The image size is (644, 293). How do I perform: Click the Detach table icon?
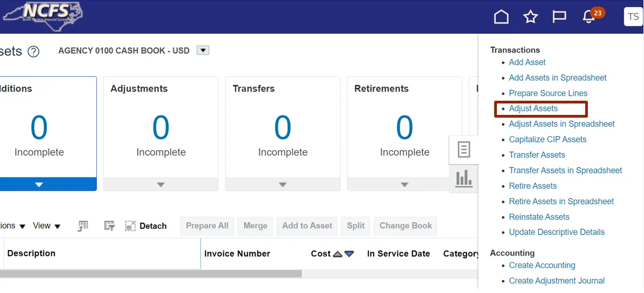click(130, 226)
